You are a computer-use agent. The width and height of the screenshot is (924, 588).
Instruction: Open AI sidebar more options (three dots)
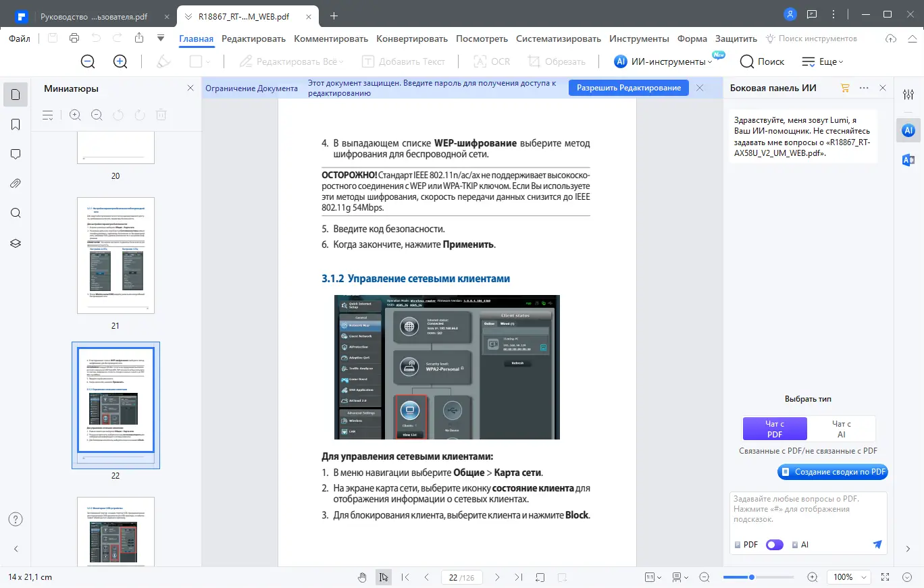click(864, 88)
